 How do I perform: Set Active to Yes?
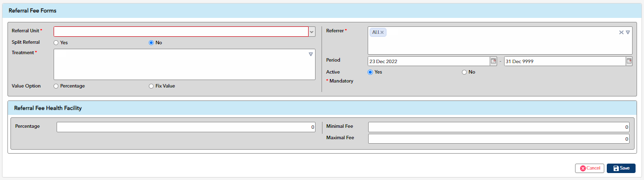point(370,72)
